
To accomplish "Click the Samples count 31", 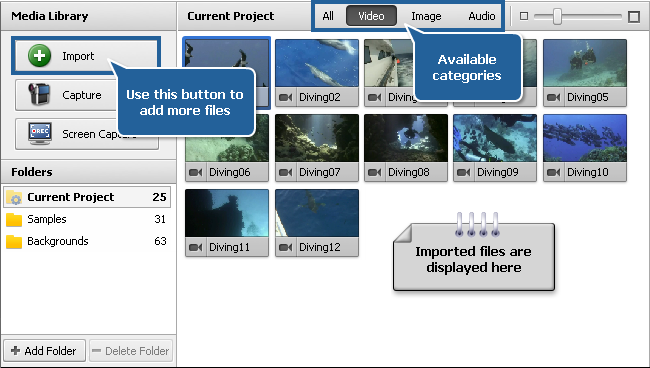I will point(160,219).
